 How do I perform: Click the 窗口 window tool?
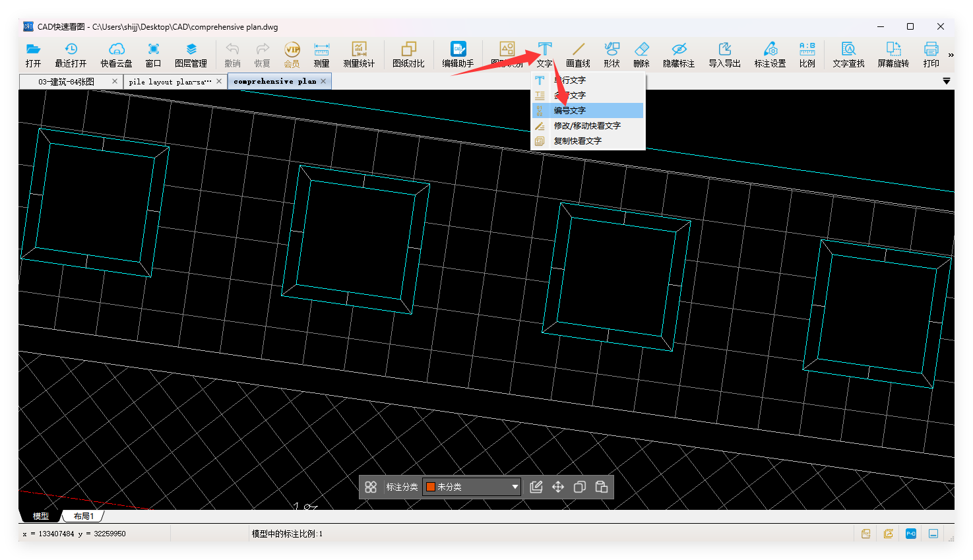tap(153, 55)
